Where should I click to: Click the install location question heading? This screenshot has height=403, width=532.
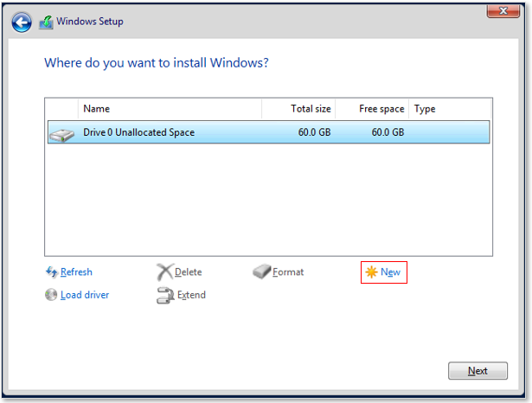157,63
